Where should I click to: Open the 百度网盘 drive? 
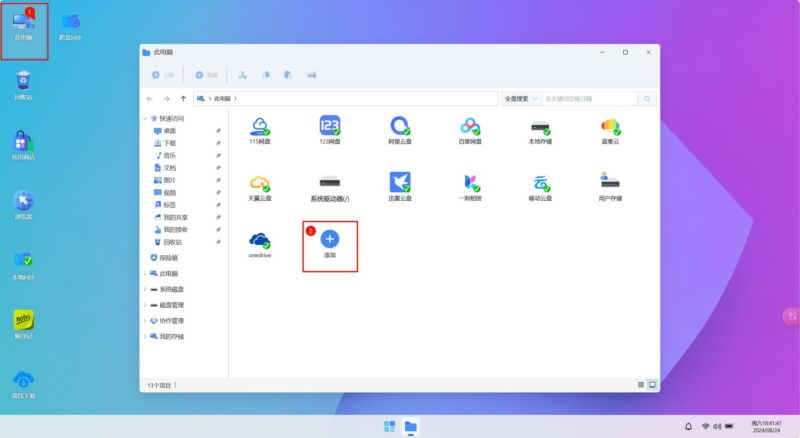click(470, 126)
